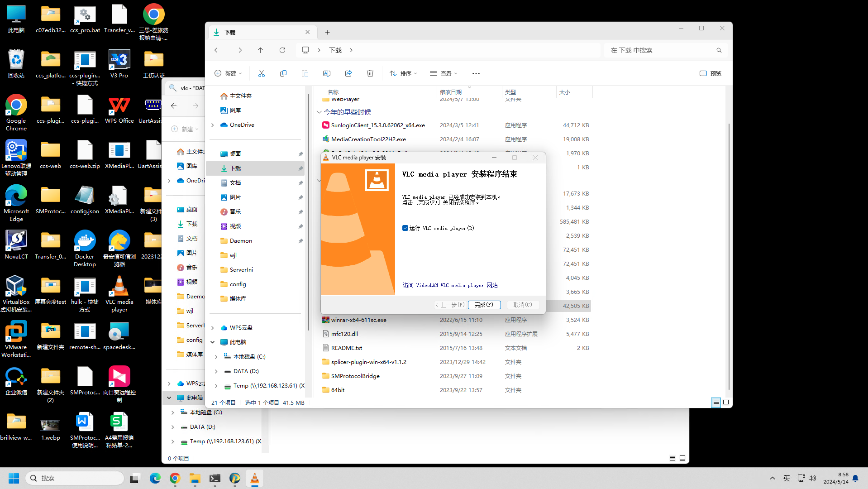This screenshot has width=868, height=489.
Task: Switch to details view in Downloads status bar
Action: [716, 403]
